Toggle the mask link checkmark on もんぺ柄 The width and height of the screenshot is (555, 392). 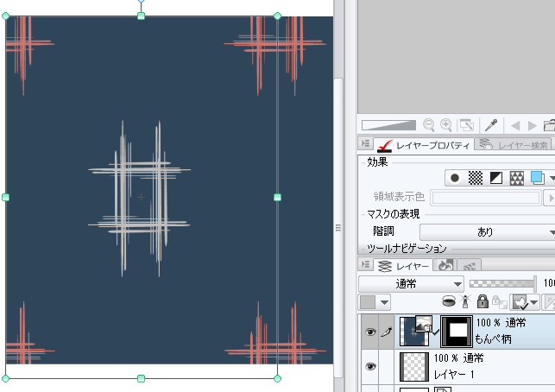[436, 332]
